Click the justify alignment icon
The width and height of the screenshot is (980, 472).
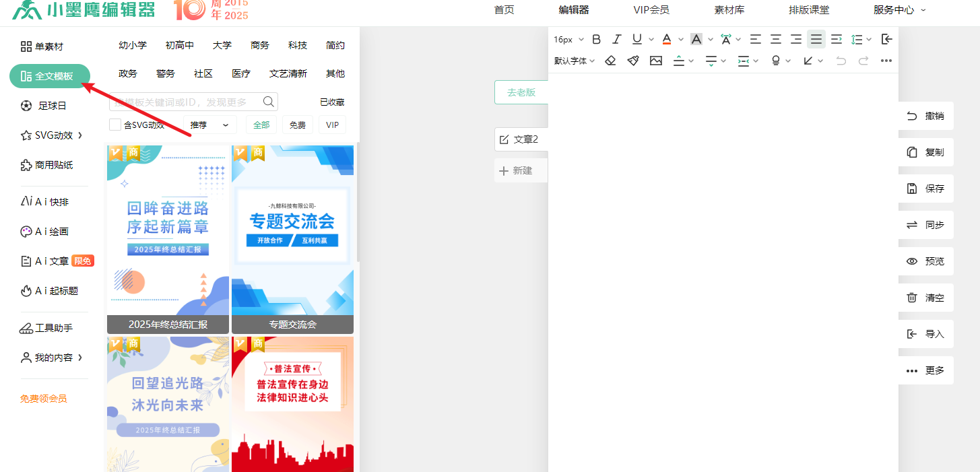(x=816, y=39)
